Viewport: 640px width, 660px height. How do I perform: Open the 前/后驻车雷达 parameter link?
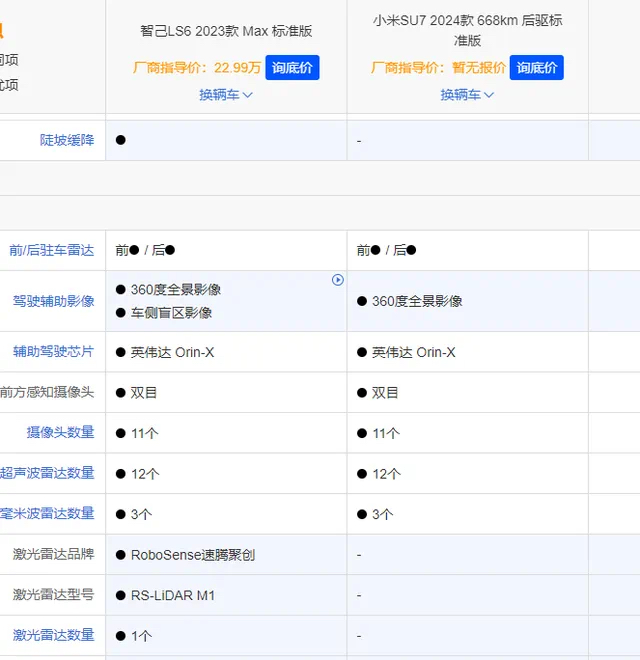pyautogui.click(x=52, y=250)
